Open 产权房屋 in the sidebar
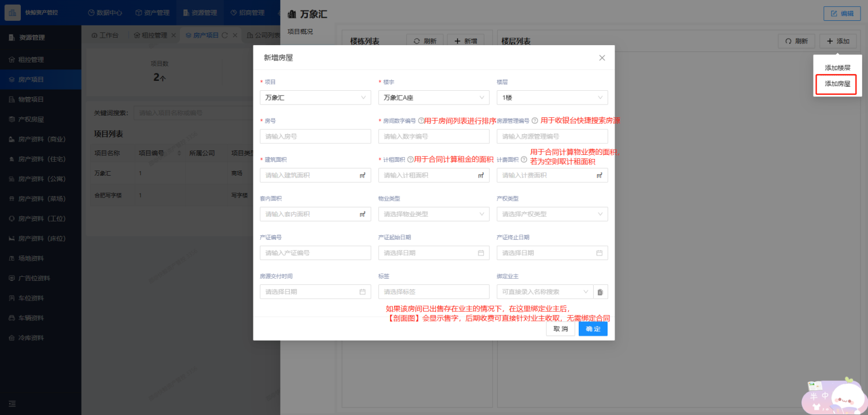 pyautogui.click(x=41, y=119)
